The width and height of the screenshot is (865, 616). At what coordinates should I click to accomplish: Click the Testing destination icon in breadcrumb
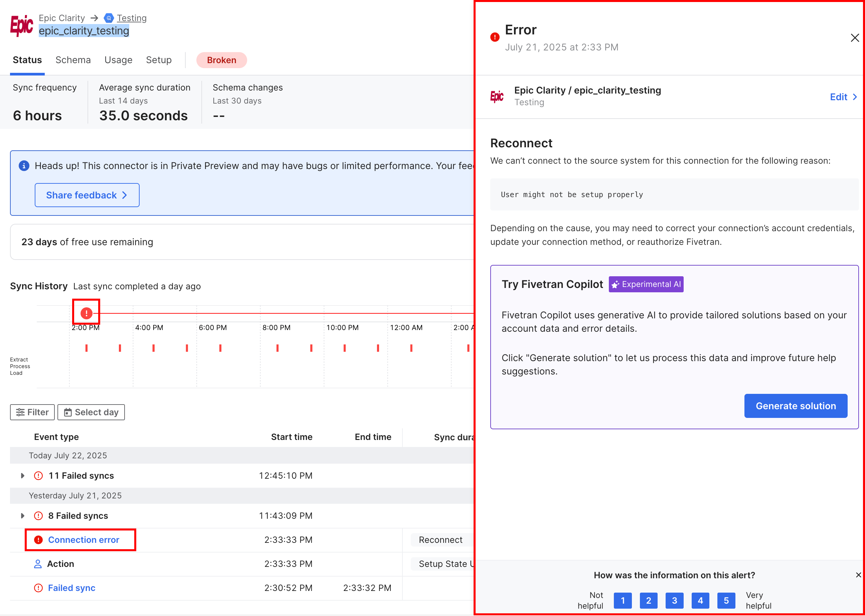[109, 18]
